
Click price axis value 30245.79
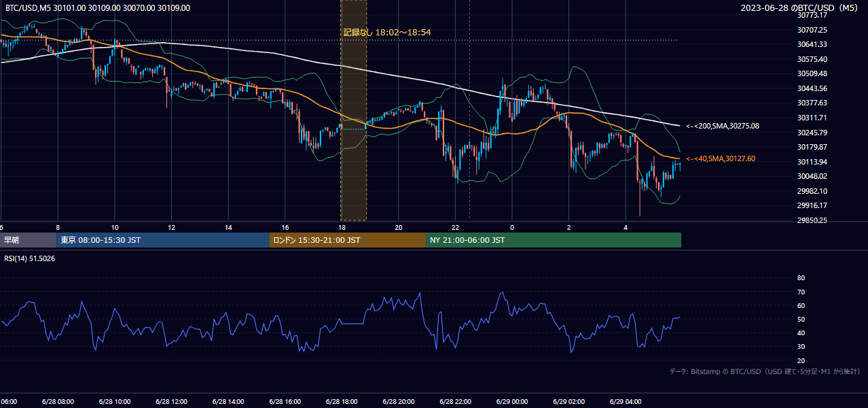tap(812, 133)
